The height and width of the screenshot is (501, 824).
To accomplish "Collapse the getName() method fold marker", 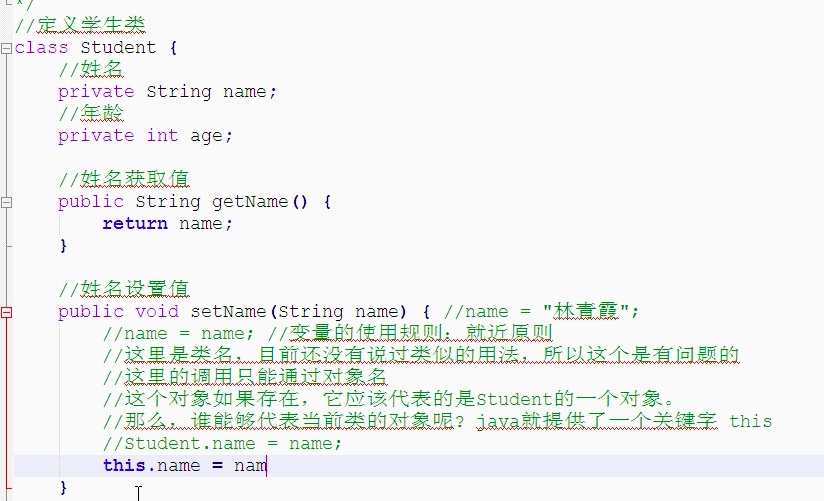I will [6, 202].
